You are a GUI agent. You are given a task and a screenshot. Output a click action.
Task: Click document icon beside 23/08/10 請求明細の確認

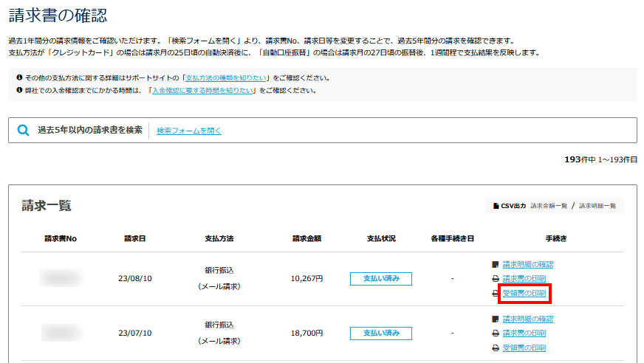[x=496, y=264]
